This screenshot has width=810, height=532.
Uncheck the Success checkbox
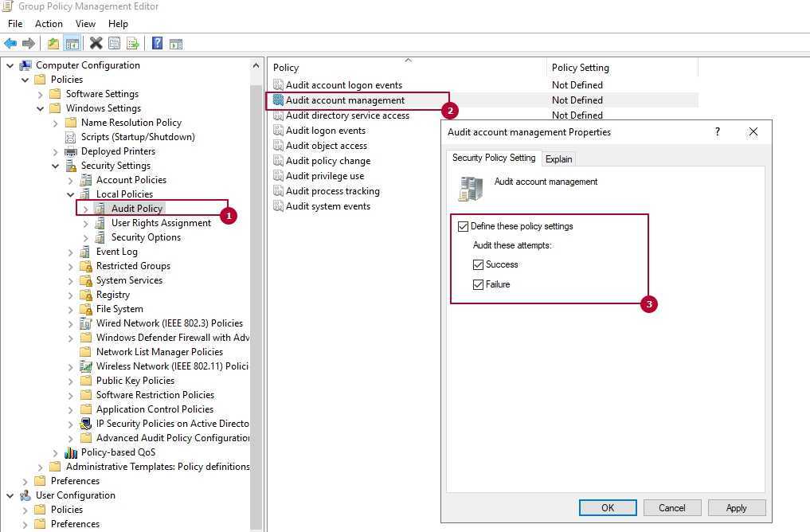479,264
